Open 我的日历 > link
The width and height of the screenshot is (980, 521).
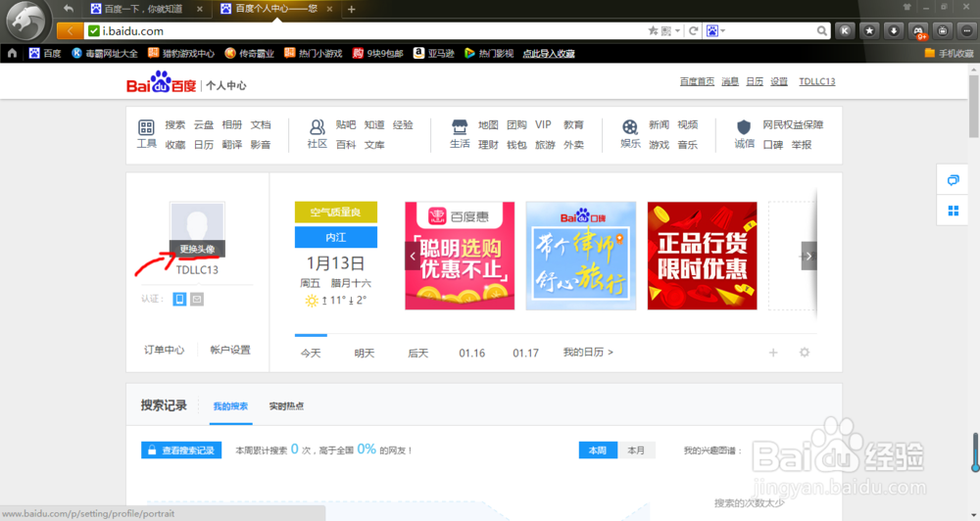pyautogui.click(x=588, y=353)
